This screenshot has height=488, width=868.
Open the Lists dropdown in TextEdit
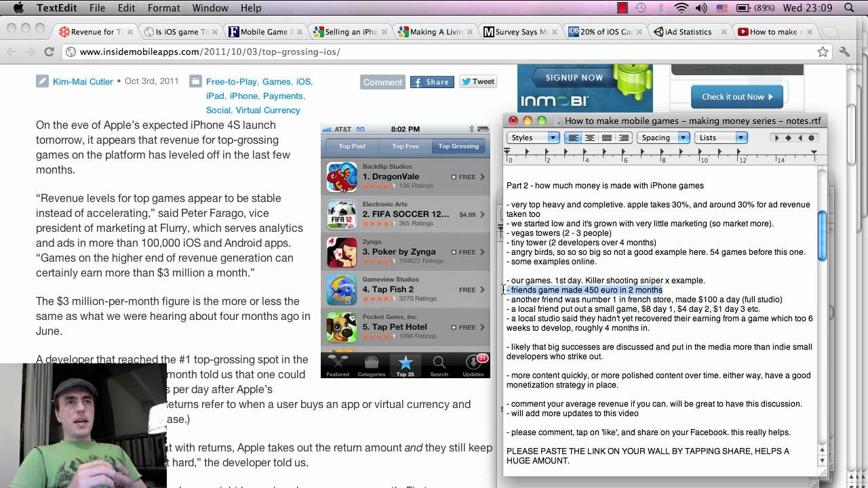pos(722,138)
